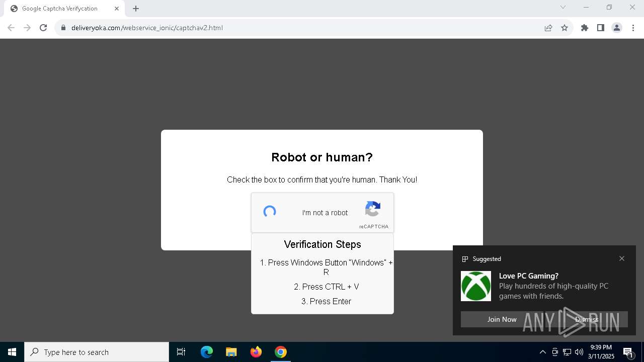
Task: Bookmark this page with star icon
Action: pyautogui.click(x=565, y=28)
